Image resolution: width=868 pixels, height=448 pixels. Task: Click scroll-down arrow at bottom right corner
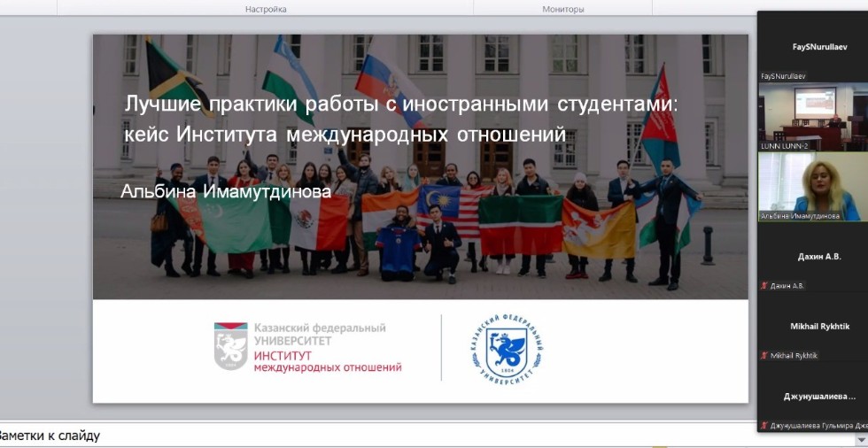pos(860,439)
